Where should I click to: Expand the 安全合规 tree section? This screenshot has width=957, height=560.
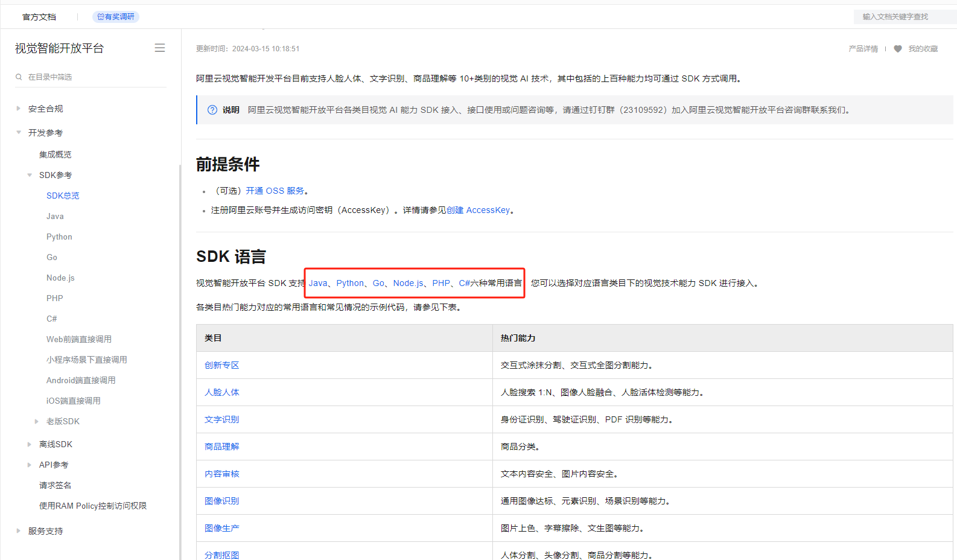[x=19, y=109]
